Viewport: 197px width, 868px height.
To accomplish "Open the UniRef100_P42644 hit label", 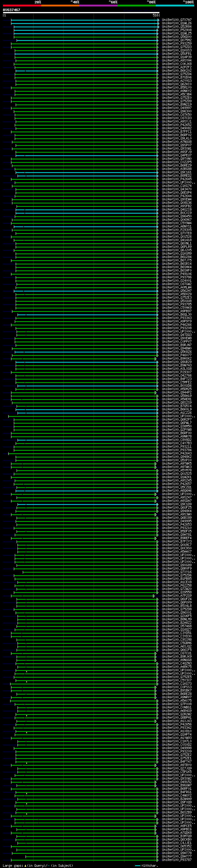I will coord(177,196).
